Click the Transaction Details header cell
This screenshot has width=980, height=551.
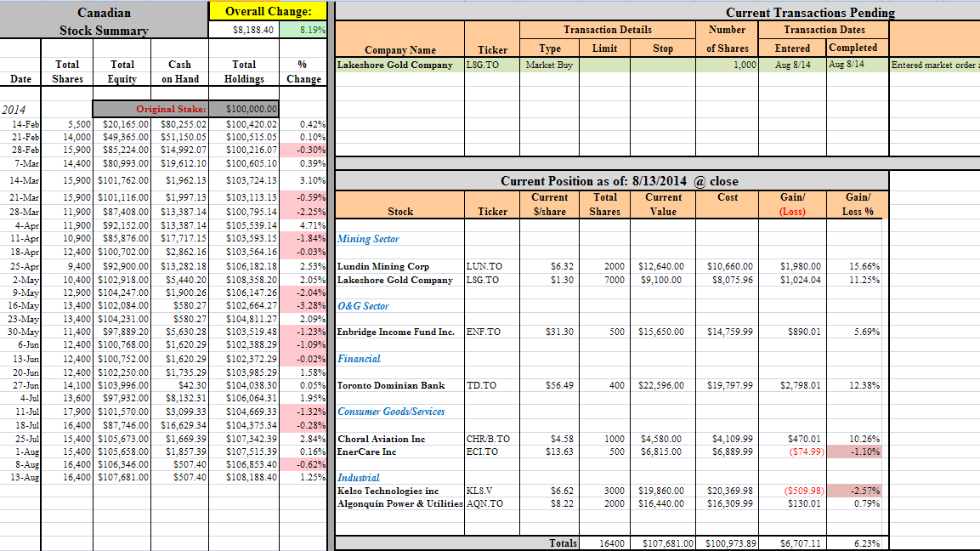(608, 30)
